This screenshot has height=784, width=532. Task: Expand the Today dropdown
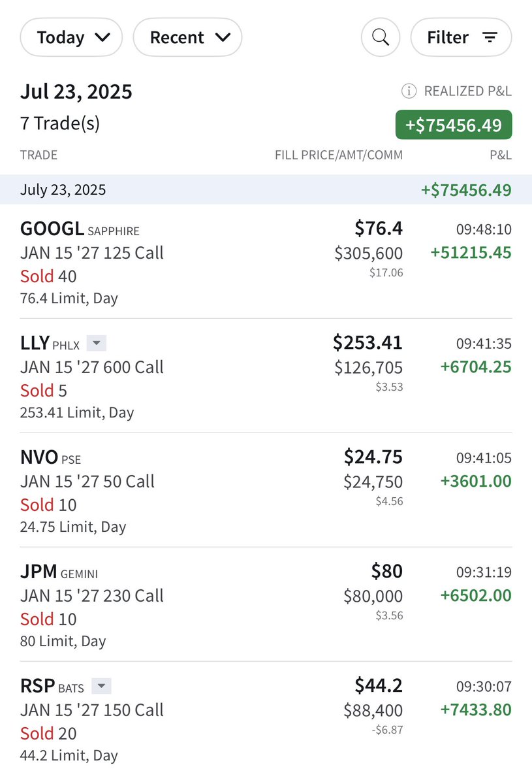click(x=72, y=37)
